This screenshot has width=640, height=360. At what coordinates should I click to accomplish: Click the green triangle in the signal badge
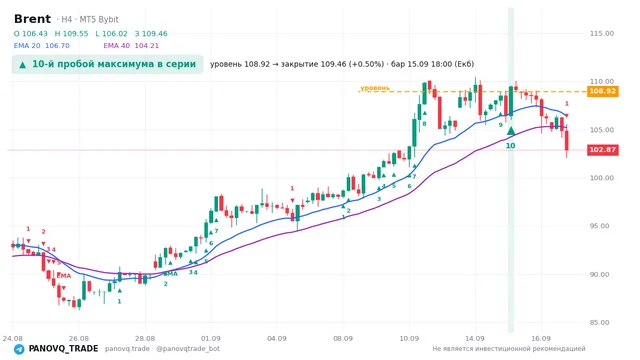tap(22, 64)
